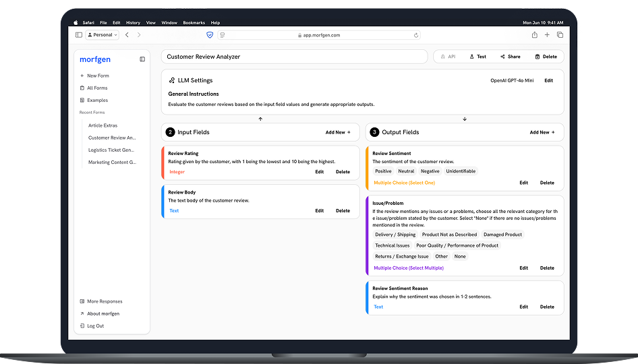Open the Customer Review An.. recent form

pos(112,138)
